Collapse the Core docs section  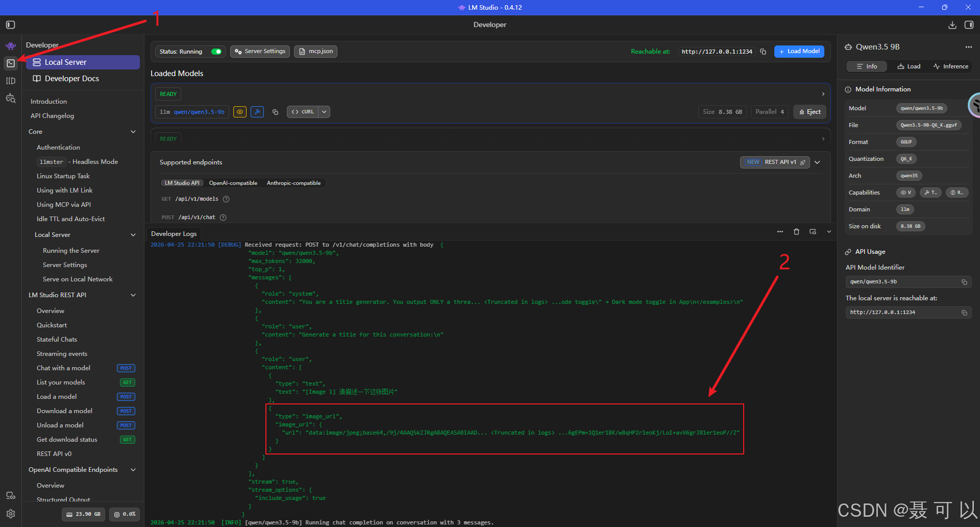(133, 132)
